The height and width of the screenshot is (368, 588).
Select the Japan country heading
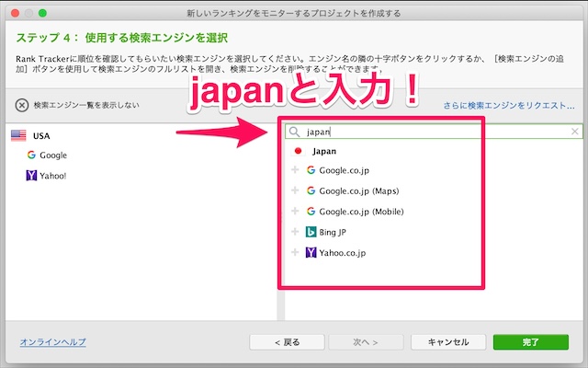tap(324, 151)
